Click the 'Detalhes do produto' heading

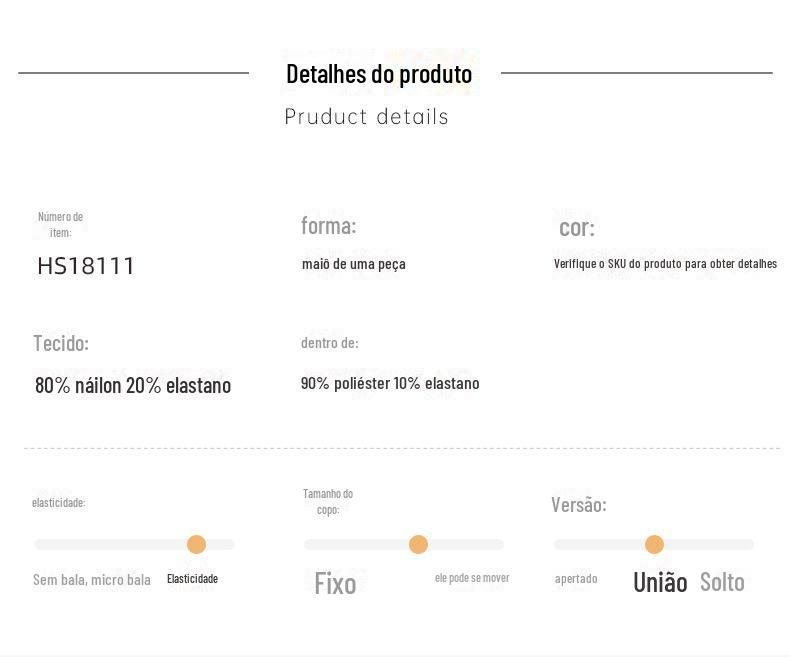(379, 74)
